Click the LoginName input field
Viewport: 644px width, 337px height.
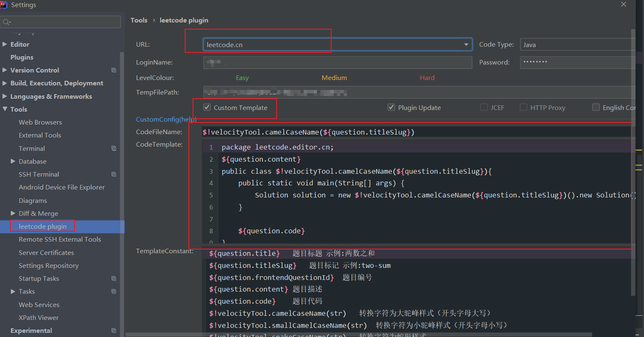click(338, 62)
